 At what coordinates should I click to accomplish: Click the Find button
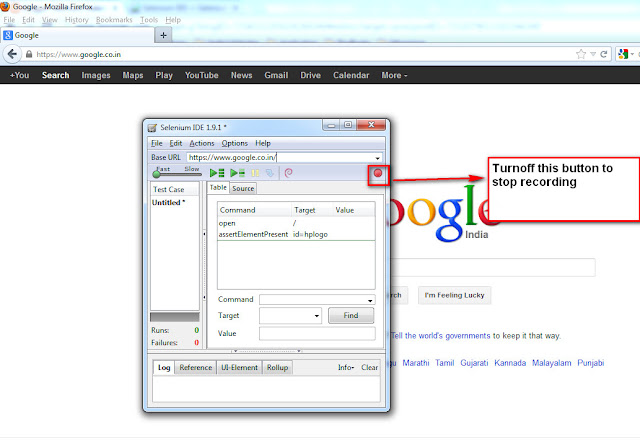coord(351,315)
